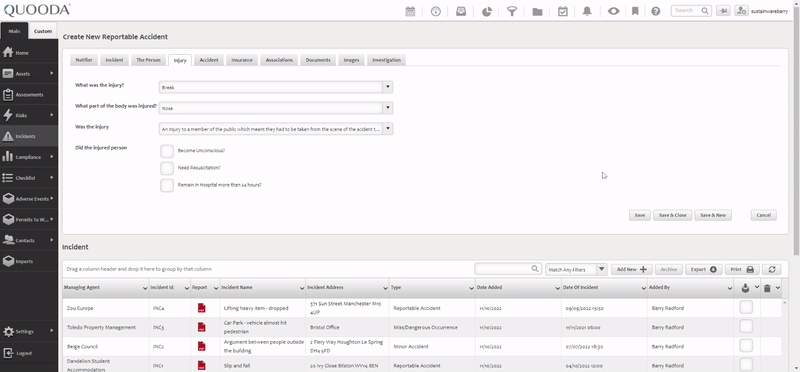
Task: Click the eye watch icon in header
Action: [x=613, y=11]
